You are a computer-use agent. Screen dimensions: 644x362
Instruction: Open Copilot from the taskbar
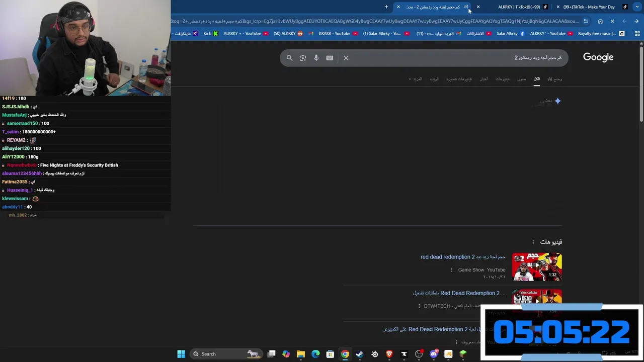pyautogui.click(x=286, y=354)
